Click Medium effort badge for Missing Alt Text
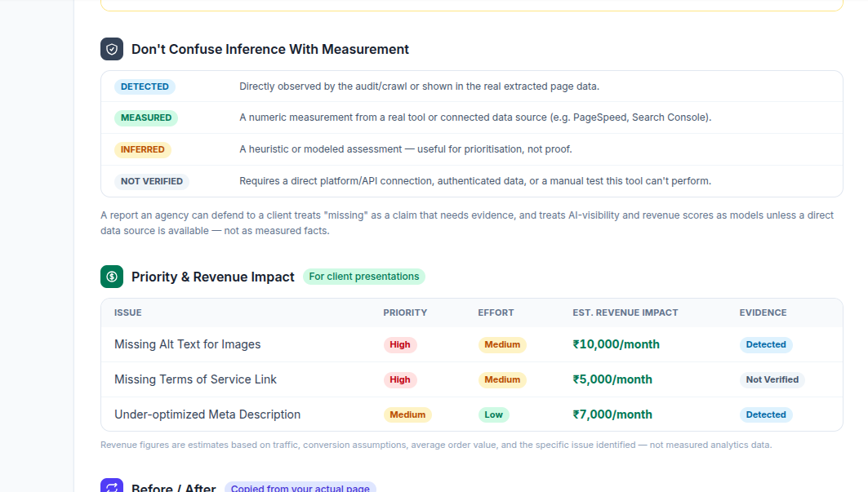 pyautogui.click(x=502, y=345)
